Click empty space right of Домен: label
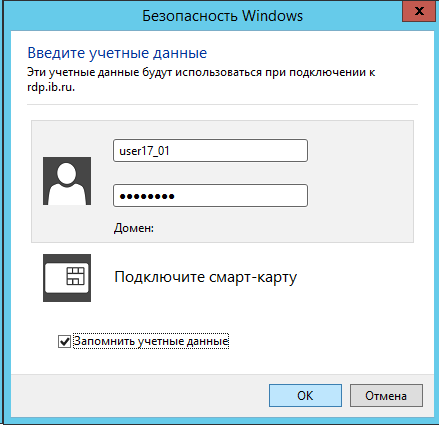This screenshot has width=439, height=425. coord(283,228)
